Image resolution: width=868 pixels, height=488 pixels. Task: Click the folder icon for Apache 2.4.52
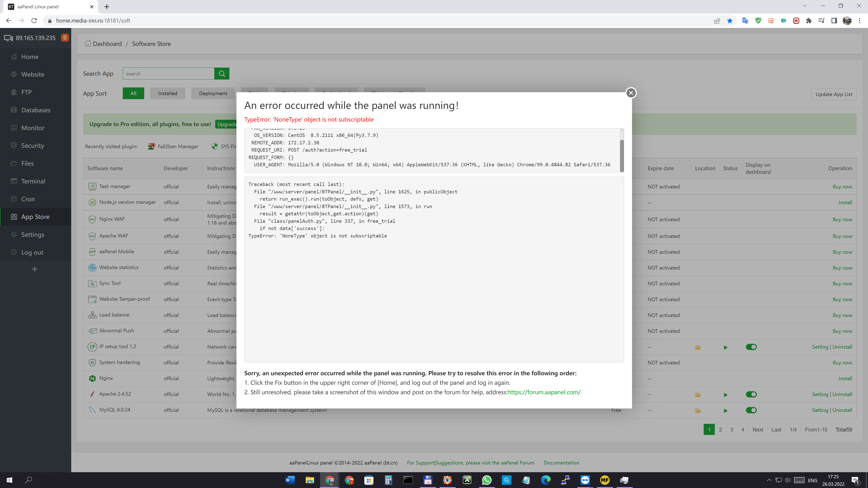point(698,395)
